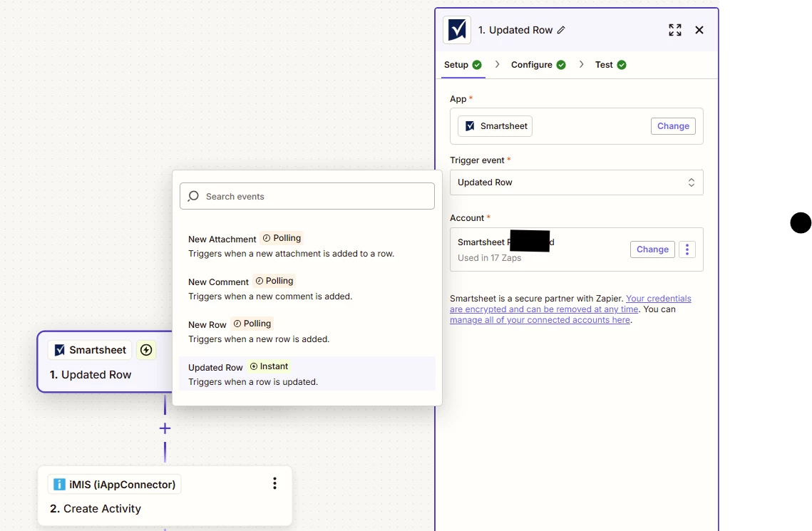Open account options three-dot menu

pyautogui.click(x=687, y=249)
